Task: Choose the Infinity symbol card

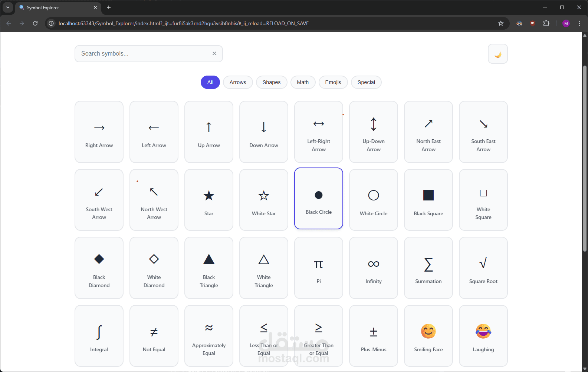Action: pos(374,268)
